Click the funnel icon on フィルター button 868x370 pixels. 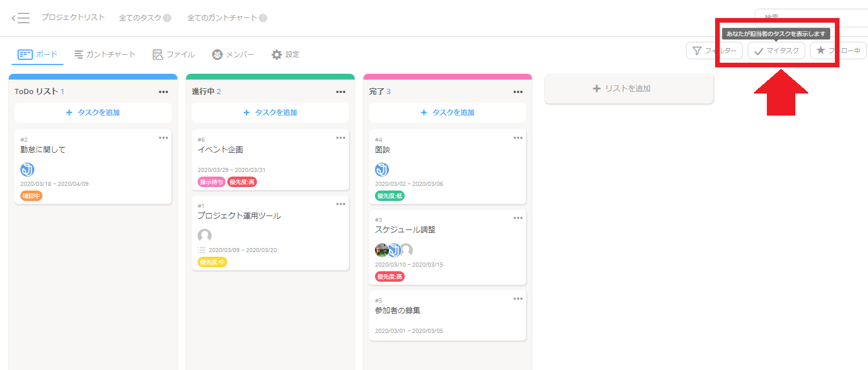697,51
